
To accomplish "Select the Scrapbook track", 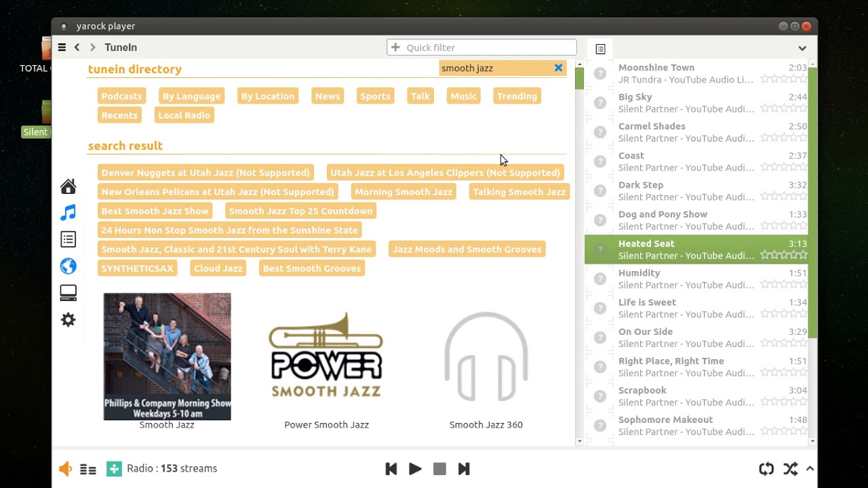I will point(696,396).
